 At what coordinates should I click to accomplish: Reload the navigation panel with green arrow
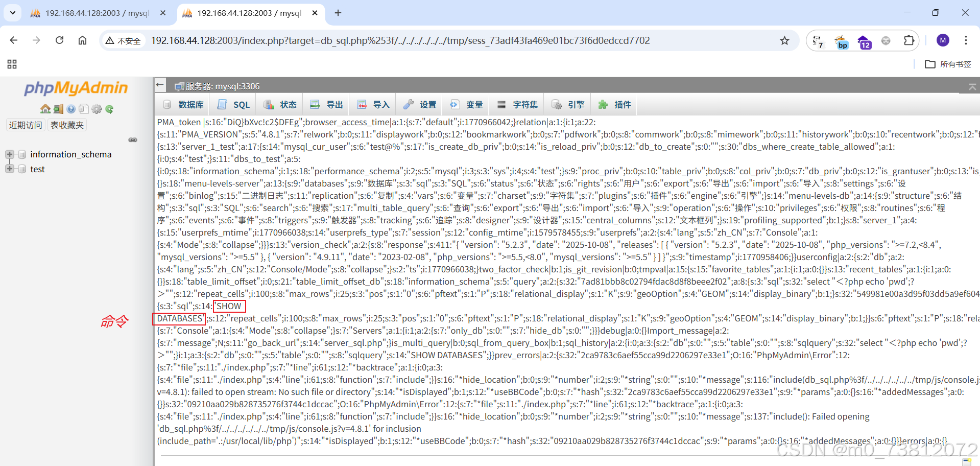click(109, 109)
